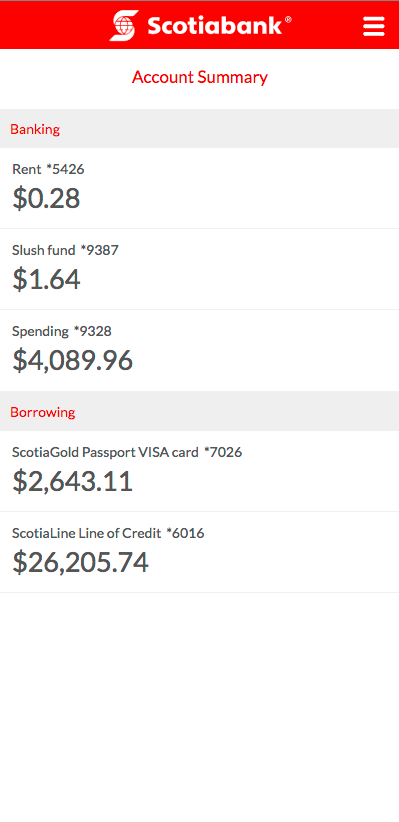Click the Scotiabank globe logo icon

pos(124,25)
